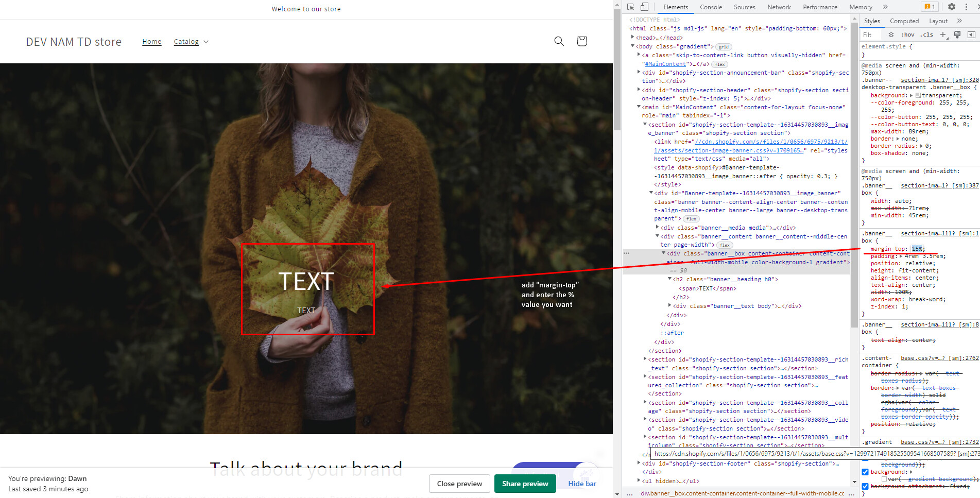Screen dimensions: 980x498
Task: Open the shopping cart icon
Action: (582, 41)
